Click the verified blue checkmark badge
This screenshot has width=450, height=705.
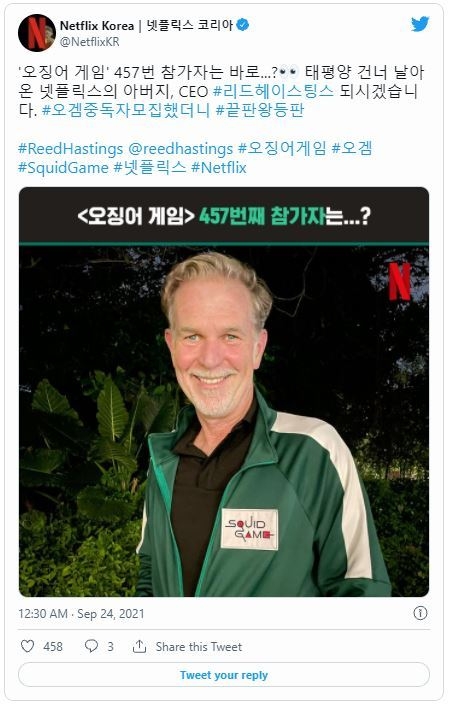[x=243, y=25]
